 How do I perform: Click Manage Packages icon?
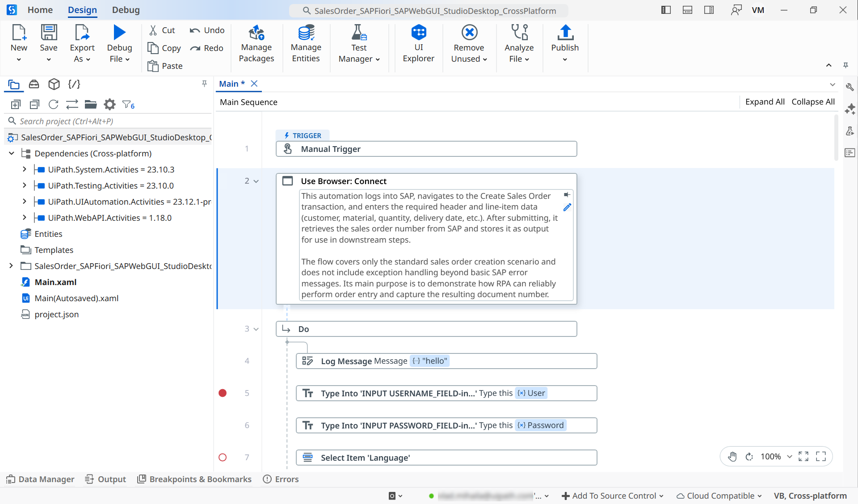click(256, 33)
